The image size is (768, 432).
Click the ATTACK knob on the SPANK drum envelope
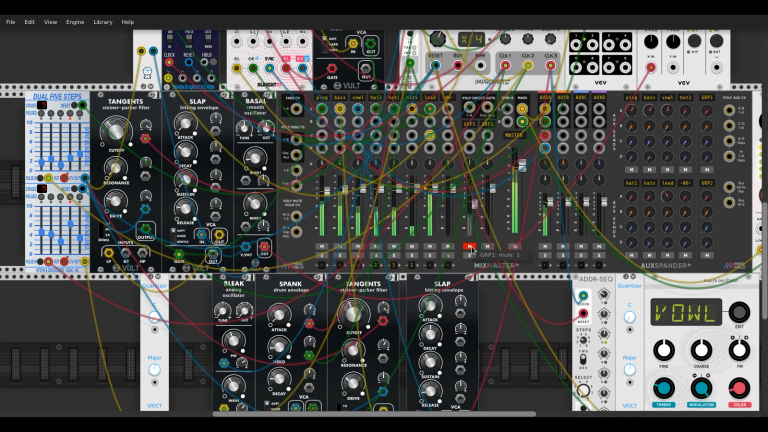pos(278,315)
